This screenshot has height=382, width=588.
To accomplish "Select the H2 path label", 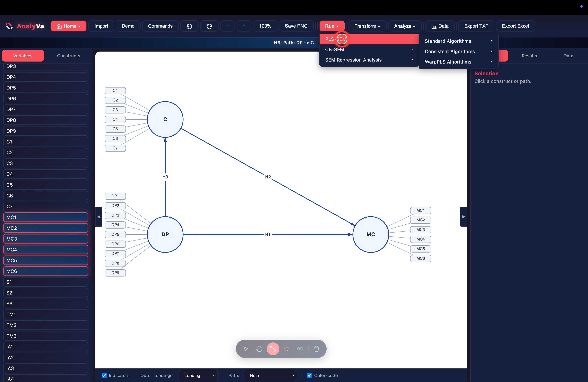I will [268, 177].
